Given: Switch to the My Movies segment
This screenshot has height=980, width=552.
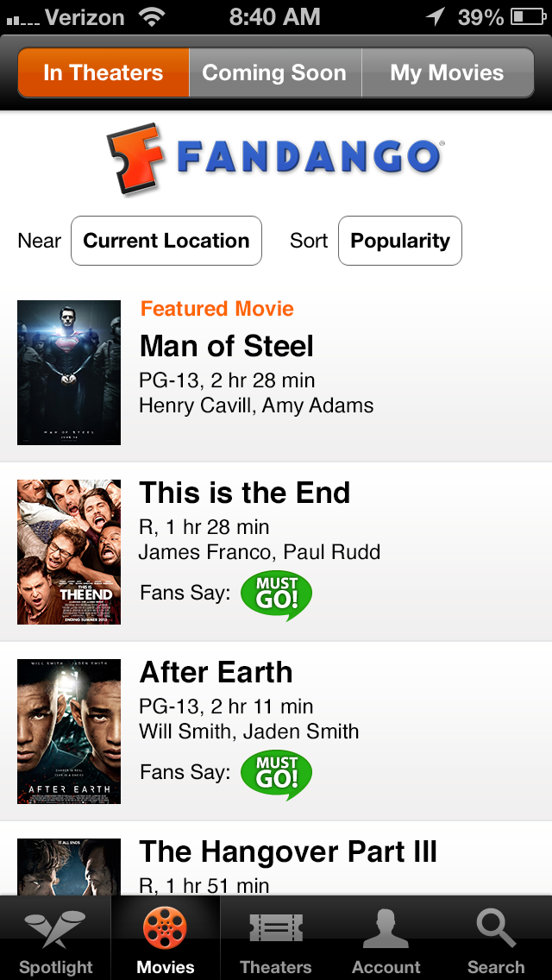Looking at the screenshot, I should click(x=447, y=72).
